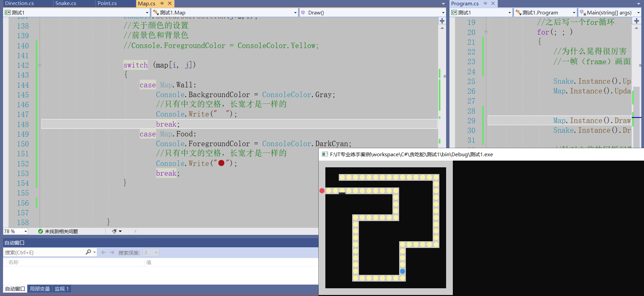Click case Map.Food on line 149

click(168, 134)
